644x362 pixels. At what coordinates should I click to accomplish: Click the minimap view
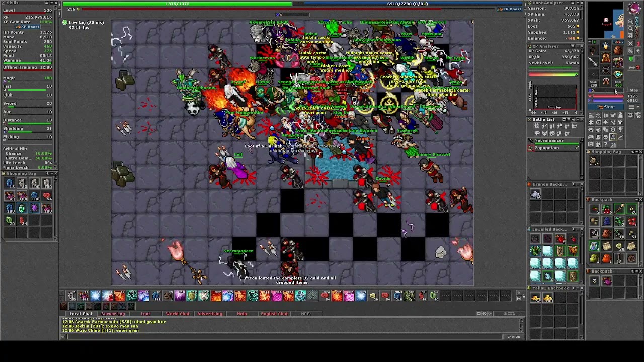(606, 20)
